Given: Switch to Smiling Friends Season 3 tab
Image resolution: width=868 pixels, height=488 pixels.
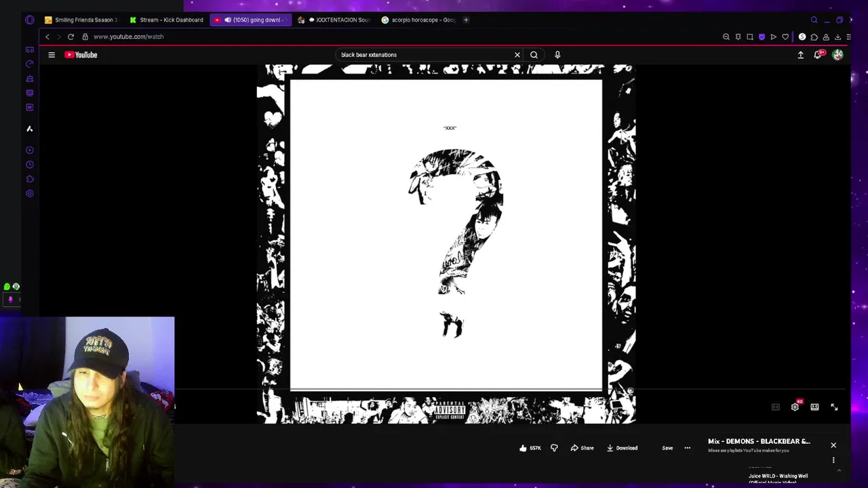Looking at the screenshot, I should coord(81,20).
